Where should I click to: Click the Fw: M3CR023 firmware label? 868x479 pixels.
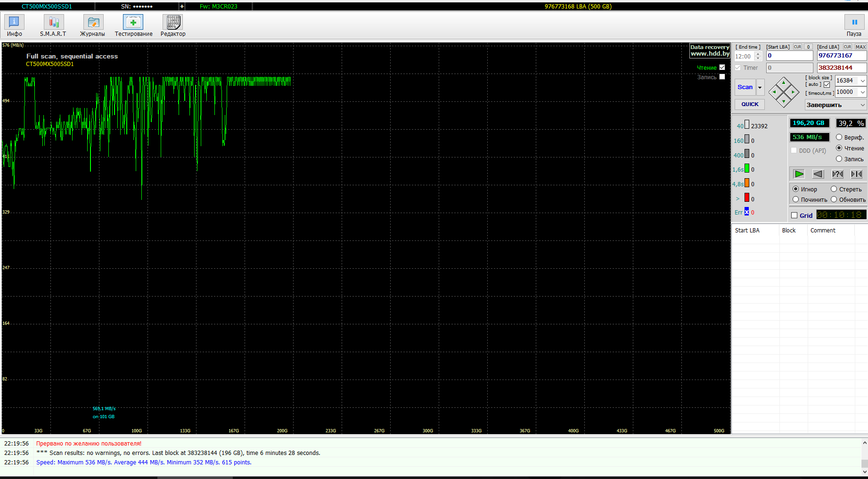click(x=219, y=7)
